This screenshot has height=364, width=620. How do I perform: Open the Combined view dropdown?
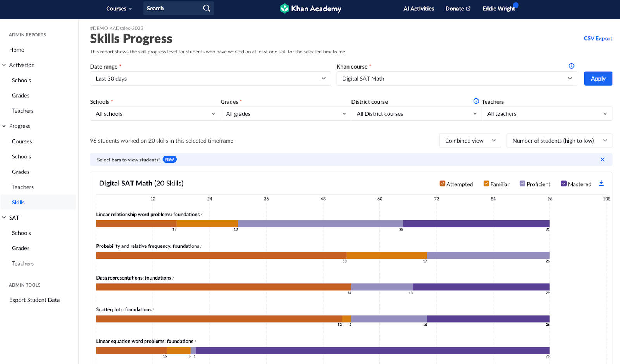pyautogui.click(x=470, y=140)
